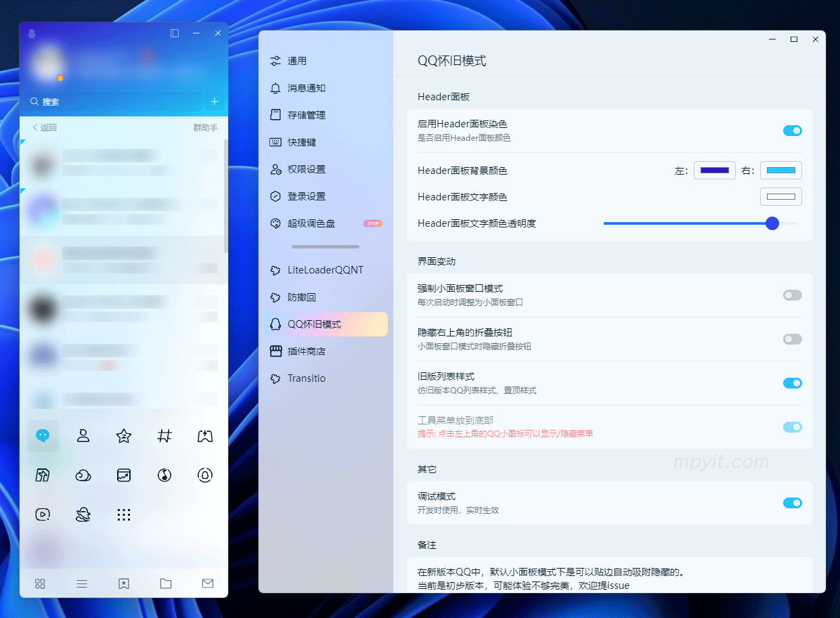The image size is (840, 618).
Task: Click the user avatar in QQ header
Action: 48,64
